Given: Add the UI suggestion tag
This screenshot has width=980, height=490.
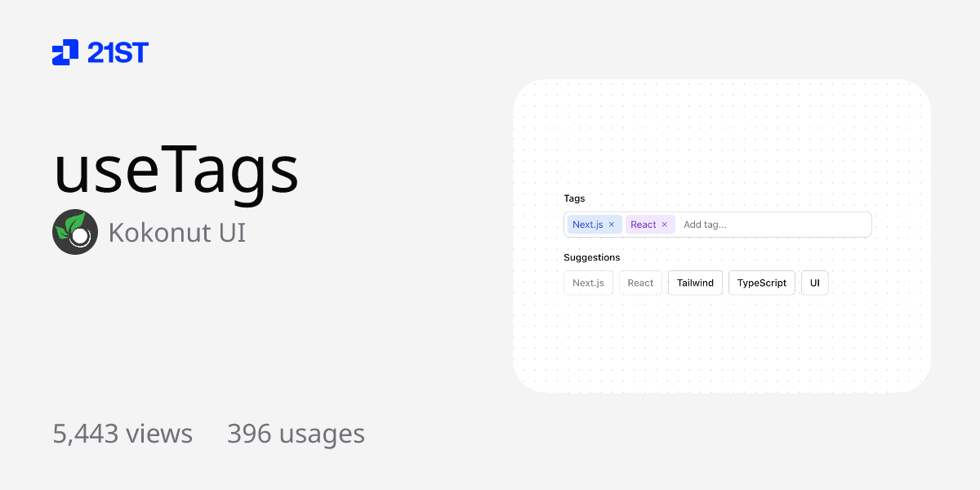Looking at the screenshot, I should click(x=814, y=283).
